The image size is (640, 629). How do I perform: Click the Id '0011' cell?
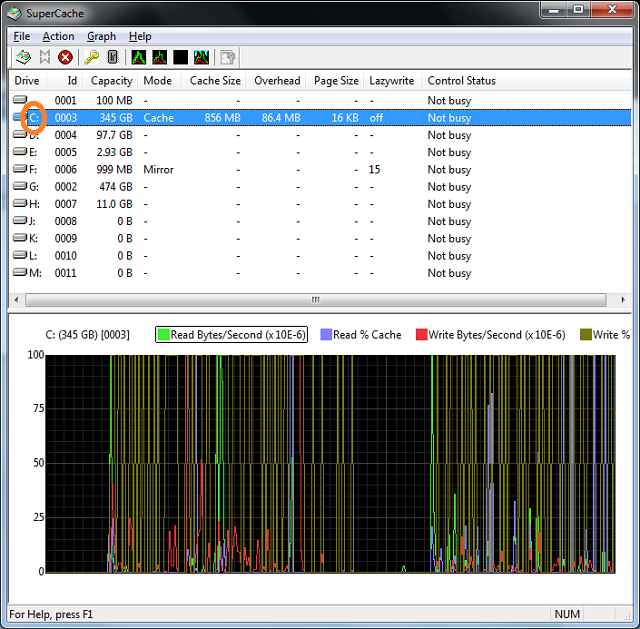point(66,273)
